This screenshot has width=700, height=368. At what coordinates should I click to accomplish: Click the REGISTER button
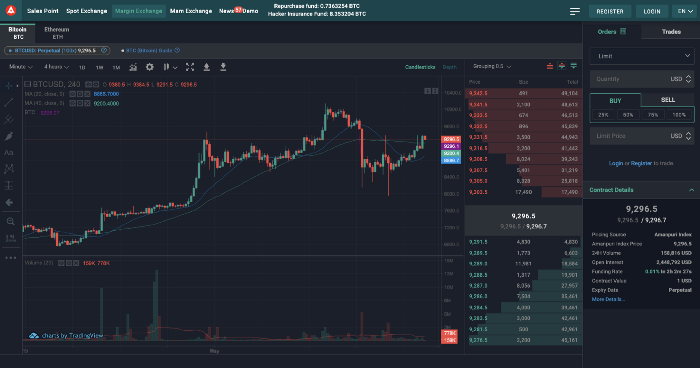[x=610, y=11]
